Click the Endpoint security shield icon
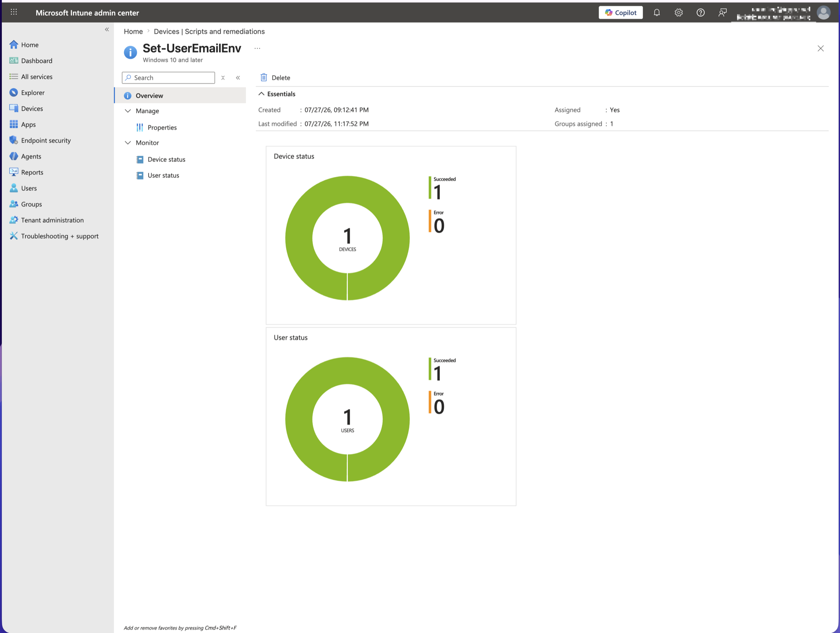Viewport: 840px width, 633px height. pyautogui.click(x=14, y=140)
